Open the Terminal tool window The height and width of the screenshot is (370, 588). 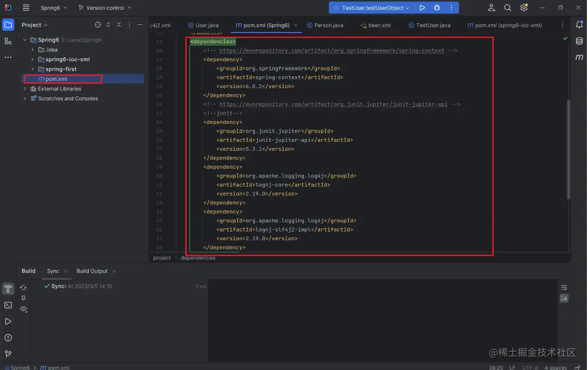(x=8, y=305)
